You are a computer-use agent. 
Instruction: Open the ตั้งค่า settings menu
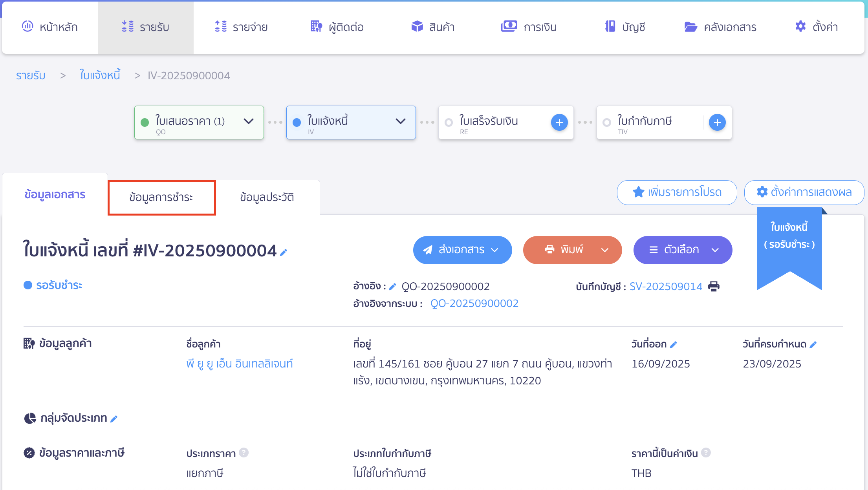pos(816,27)
